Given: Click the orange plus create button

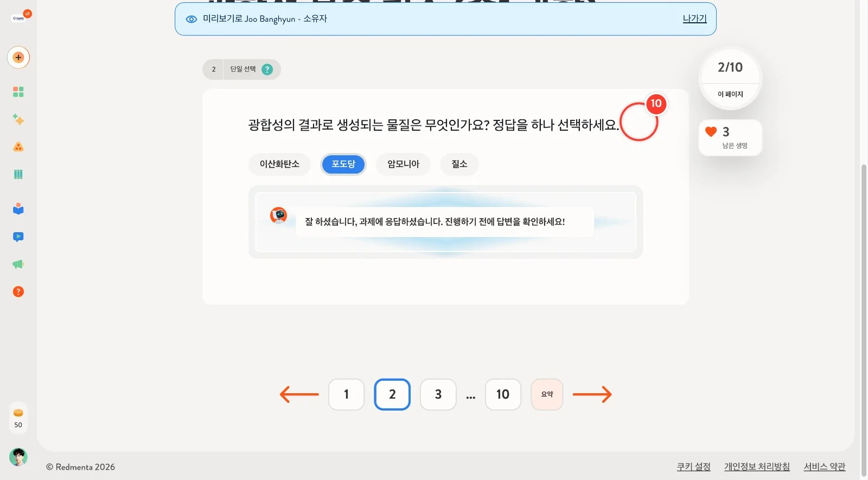Looking at the screenshot, I should point(18,57).
